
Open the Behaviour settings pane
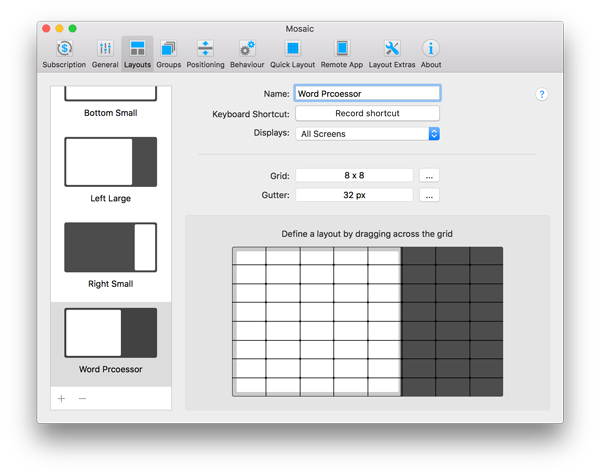(x=247, y=53)
